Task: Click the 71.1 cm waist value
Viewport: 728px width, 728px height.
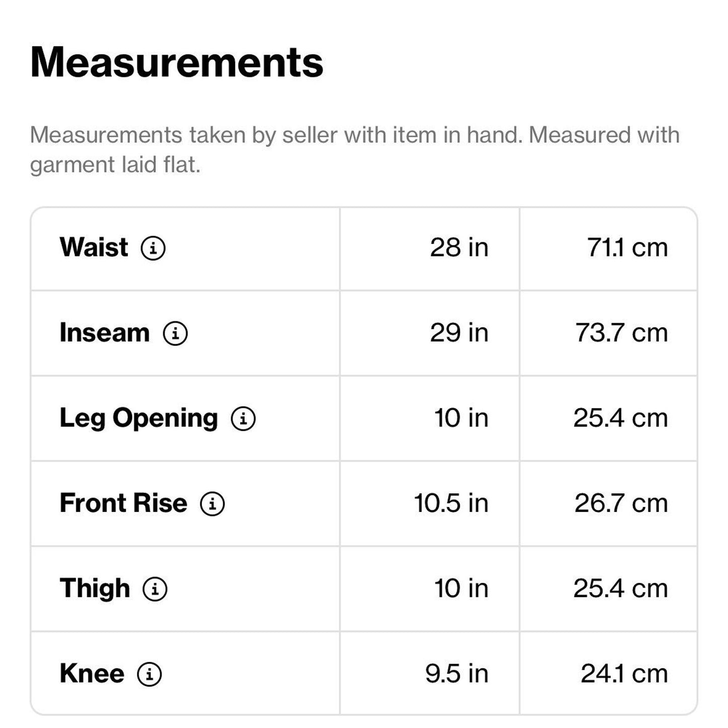Action: click(x=627, y=247)
